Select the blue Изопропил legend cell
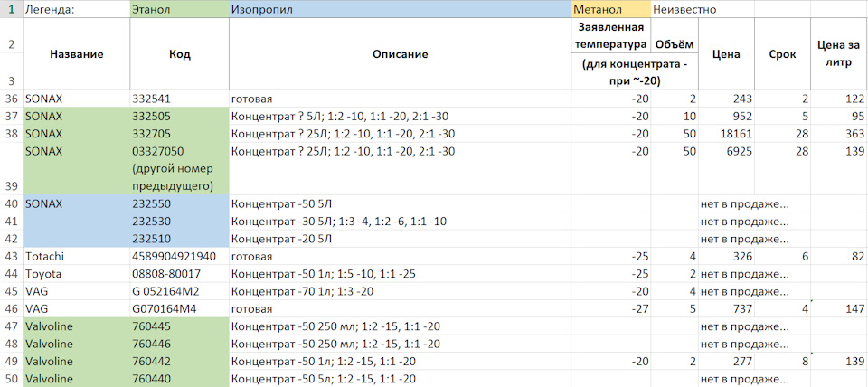This screenshot has height=387, width=868. (x=399, y=10)
